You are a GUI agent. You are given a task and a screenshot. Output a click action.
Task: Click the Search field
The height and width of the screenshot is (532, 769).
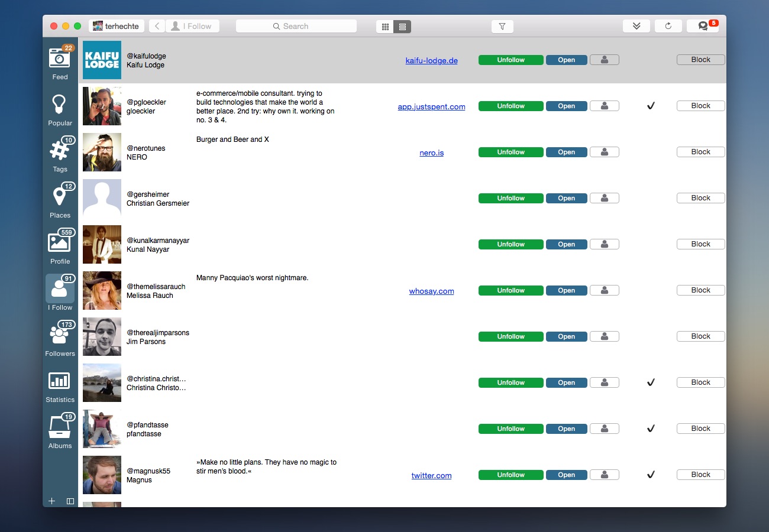coord(296,27)
